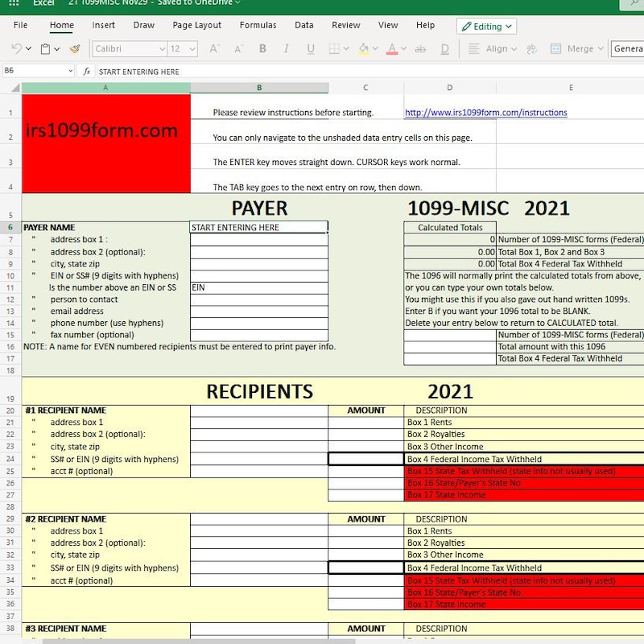Apply strikethrough formatting

[419, 48]
